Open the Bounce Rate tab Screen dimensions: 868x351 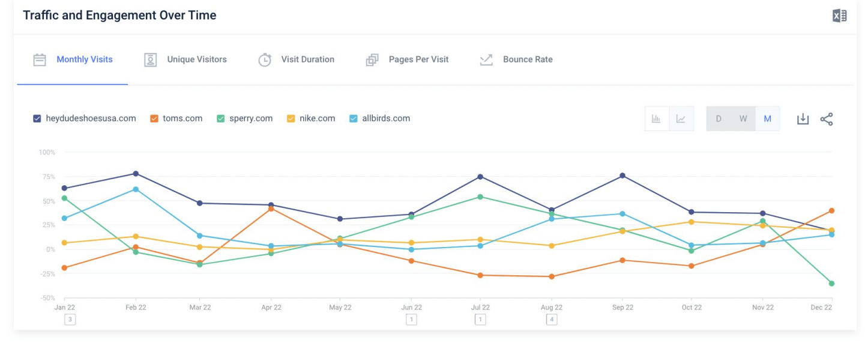point(527,59)
